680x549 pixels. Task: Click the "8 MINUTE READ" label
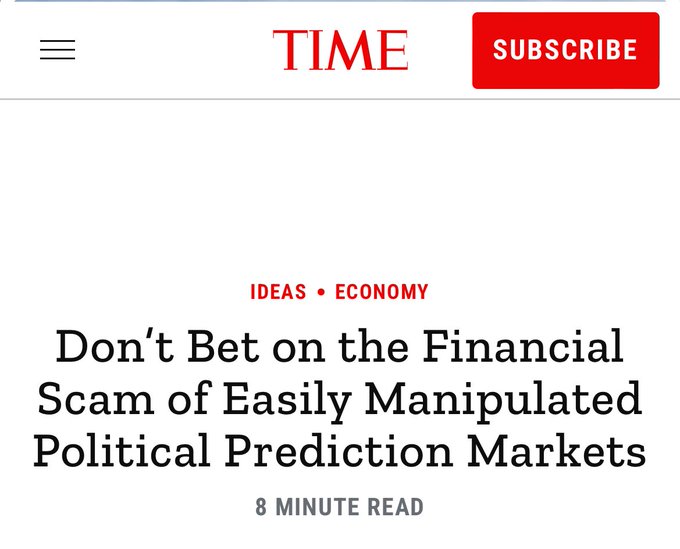[x=339, y=507]
